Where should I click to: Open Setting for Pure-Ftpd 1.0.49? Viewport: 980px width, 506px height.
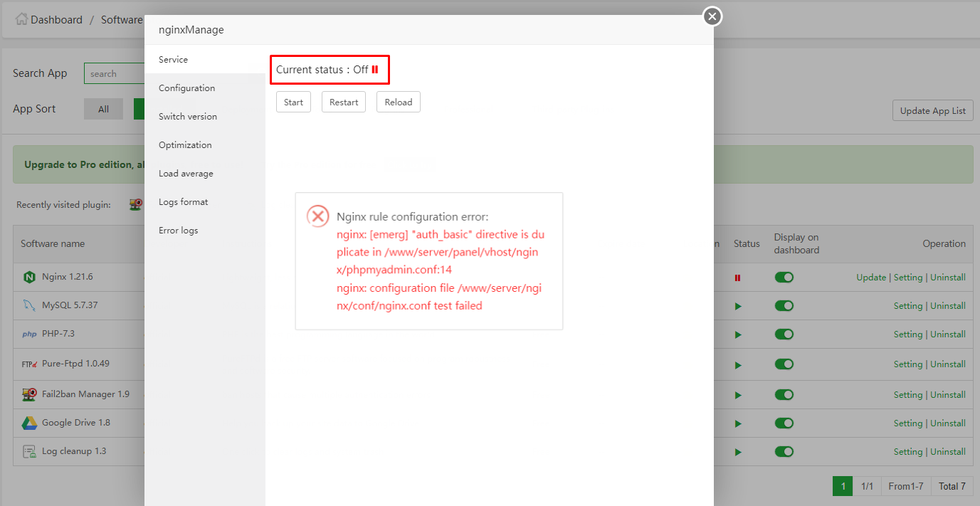908,364
